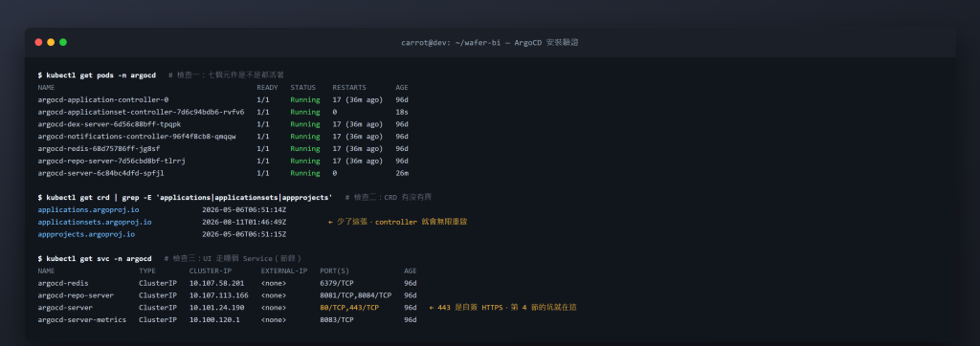980x346 pixels.
Task: Click cluster IP 10.101.24.190
Action: click(x=217, y=307)
